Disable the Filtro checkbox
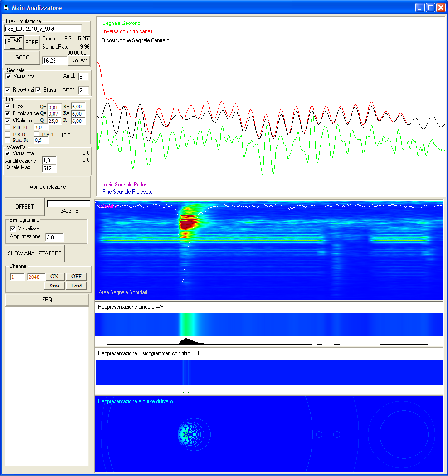The image size is (448, 476). pyautogui.click(x=8, y=106)
